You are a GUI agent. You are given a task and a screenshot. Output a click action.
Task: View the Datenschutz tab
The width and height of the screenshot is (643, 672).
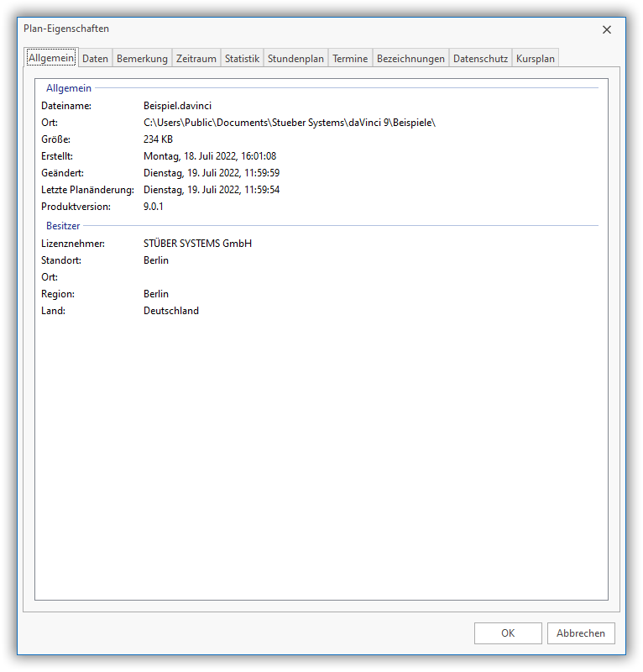coord(480,59)
